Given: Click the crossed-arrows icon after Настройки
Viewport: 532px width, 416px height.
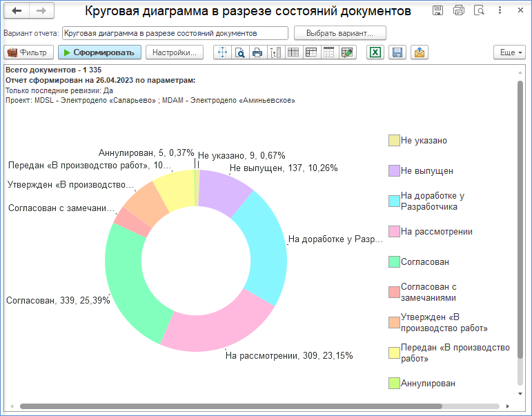Looking at the screenshot, I should point(222,52).
